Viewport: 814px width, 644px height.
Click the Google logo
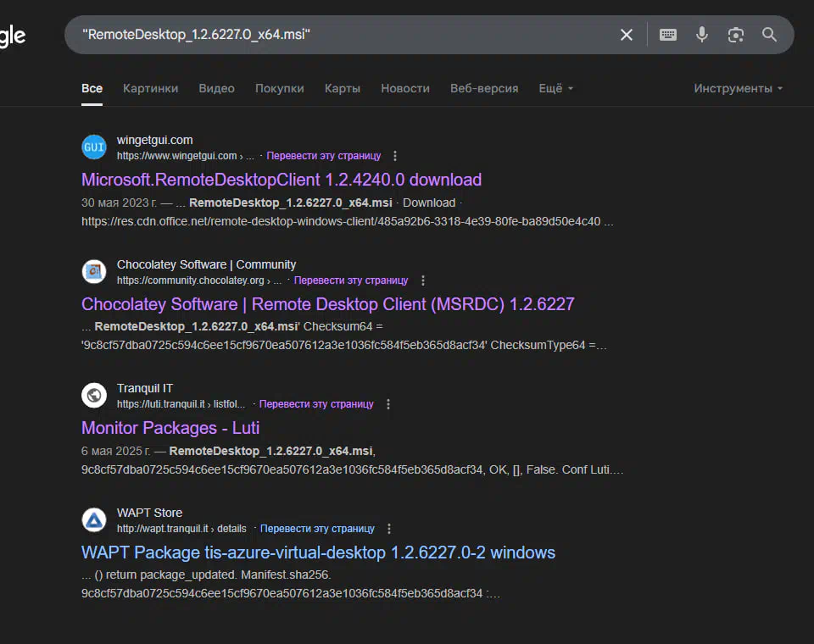pyautogui.click(x=13, y=36)
